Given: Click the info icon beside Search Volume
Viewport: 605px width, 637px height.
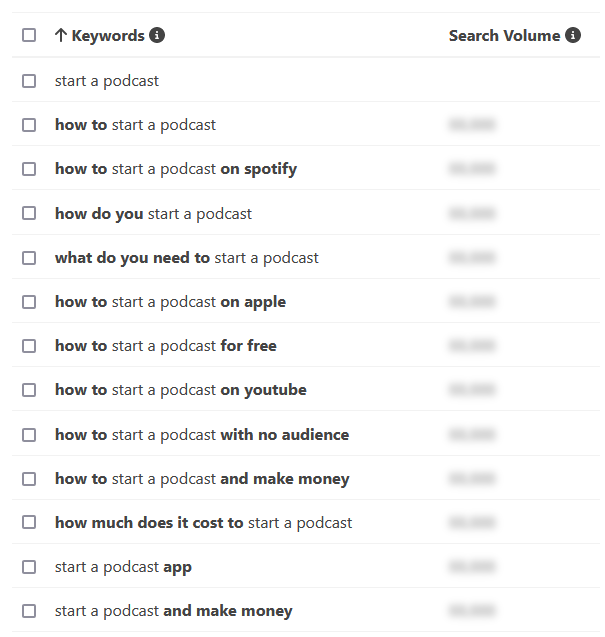Looking at the screenshot, I should [x=573, y=35].
